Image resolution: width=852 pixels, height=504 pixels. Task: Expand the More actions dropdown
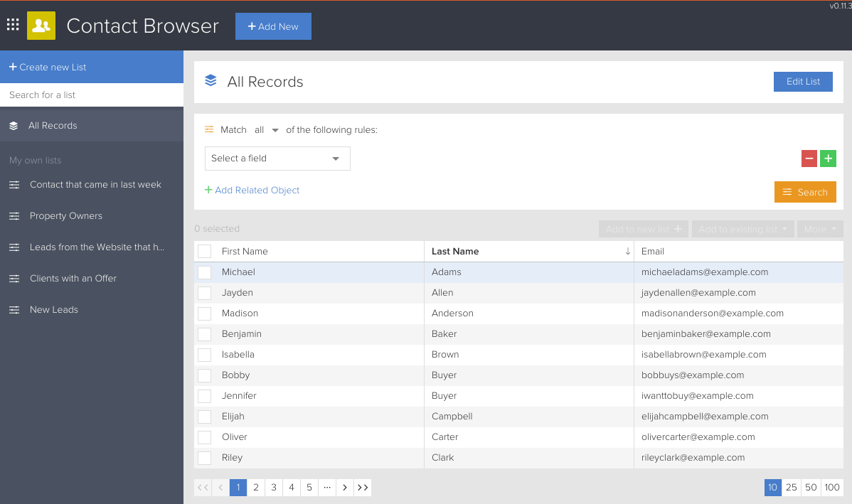(x=819, y=228)
